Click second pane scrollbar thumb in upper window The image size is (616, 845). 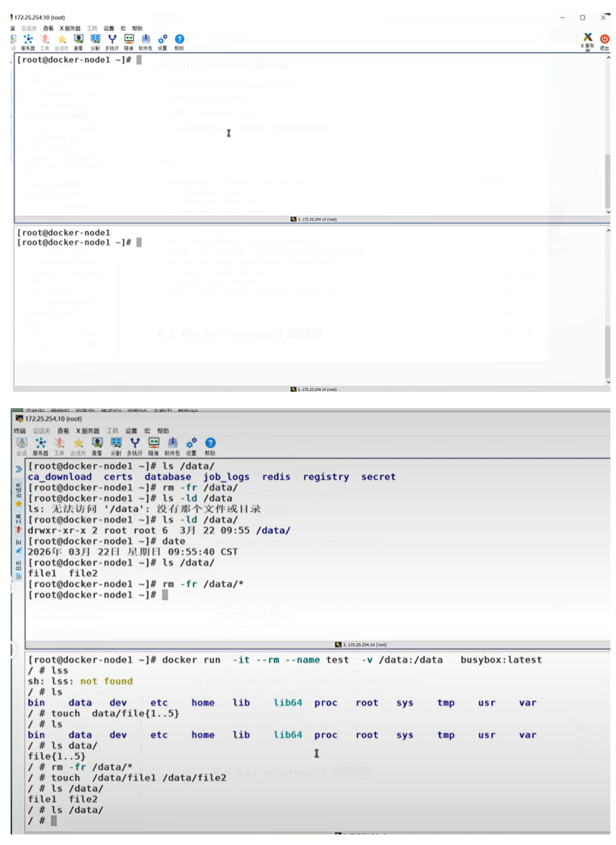click(x=607, y=351)
